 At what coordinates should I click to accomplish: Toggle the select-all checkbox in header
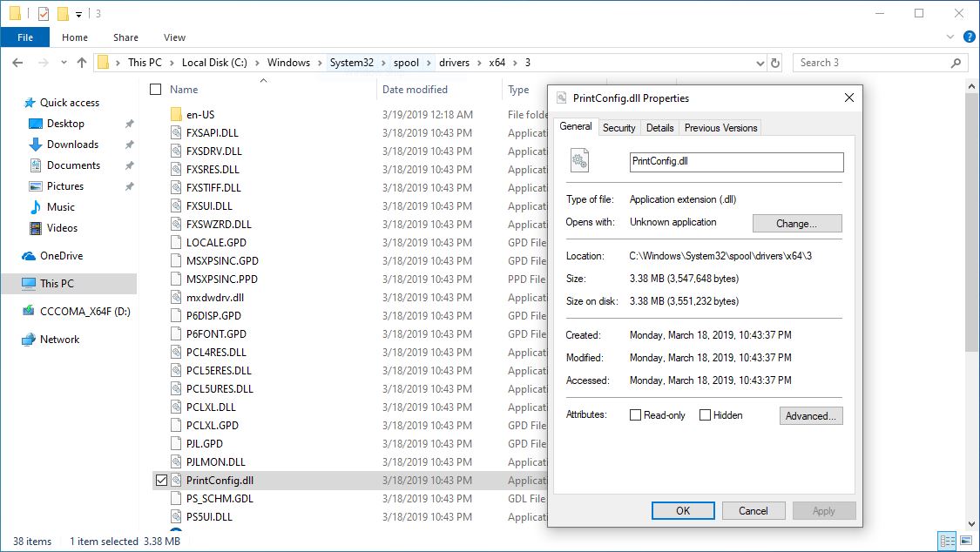pos(156,90)
